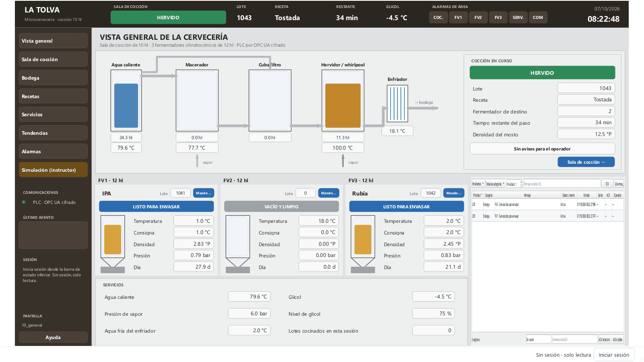Open the Columnas dropdown in alarm list
This screenshot has width=644, height=362.
click(x=619, y=184)
